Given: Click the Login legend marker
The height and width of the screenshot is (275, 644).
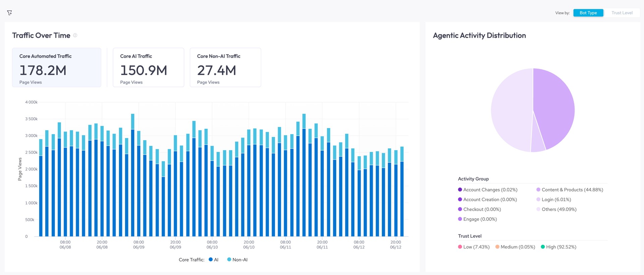Looking at the screenshot, I should pyautogui.click(x=538, y=199).
